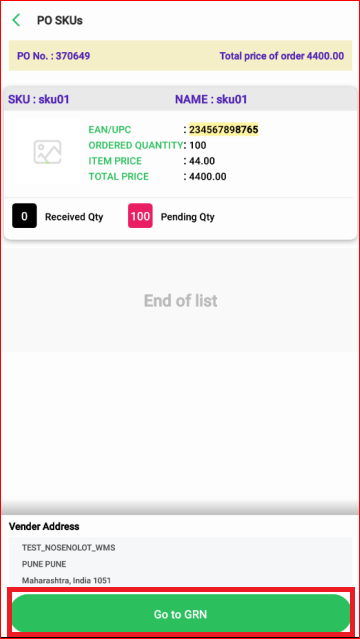The image size is (360, 639).
Task: Tap the green back arrow icon
Action: (x=16, y=20)
